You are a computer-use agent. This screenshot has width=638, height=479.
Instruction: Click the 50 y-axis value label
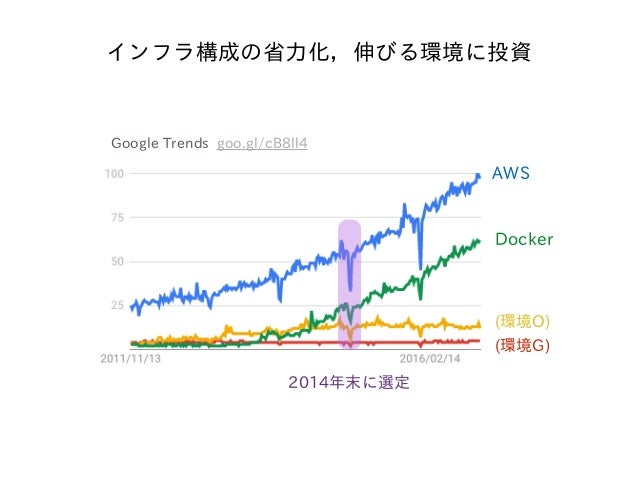117,262
